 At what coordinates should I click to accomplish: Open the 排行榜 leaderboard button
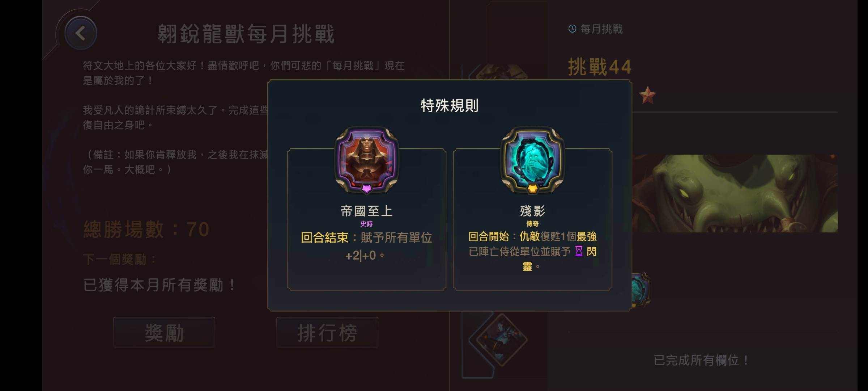(327, 332)
